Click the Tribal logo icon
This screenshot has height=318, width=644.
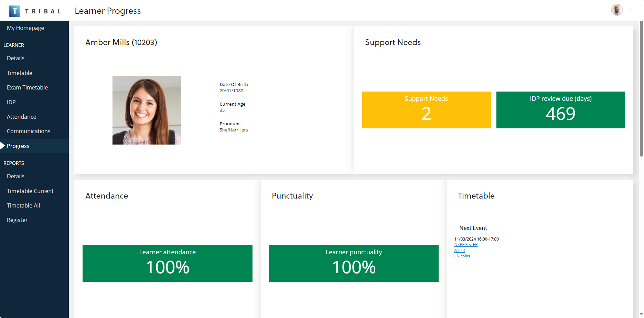point(14,11)
